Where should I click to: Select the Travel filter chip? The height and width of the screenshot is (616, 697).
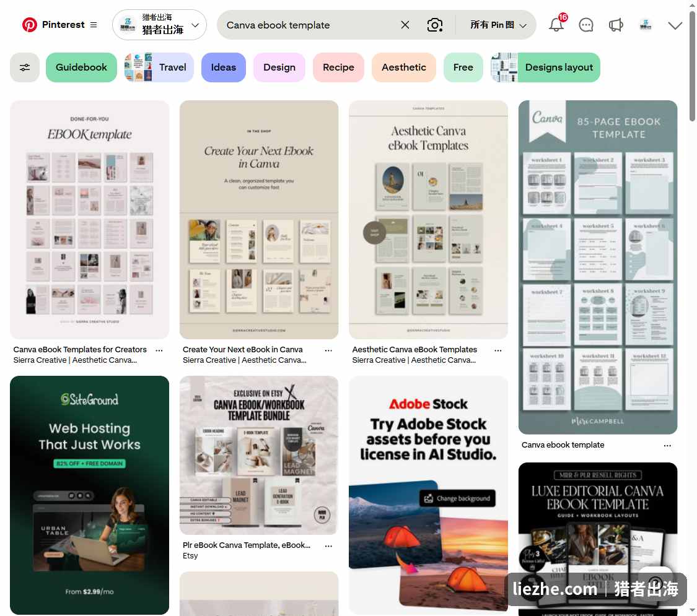coord(159,67)
